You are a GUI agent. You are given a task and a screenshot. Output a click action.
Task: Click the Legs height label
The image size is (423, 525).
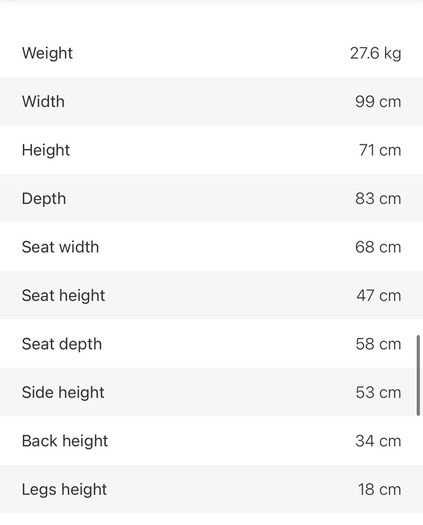click(64, 490)
